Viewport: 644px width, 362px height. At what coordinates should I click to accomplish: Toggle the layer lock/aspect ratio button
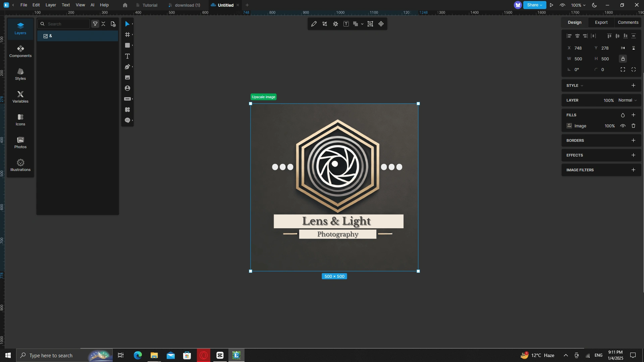[x=623, y=59]
